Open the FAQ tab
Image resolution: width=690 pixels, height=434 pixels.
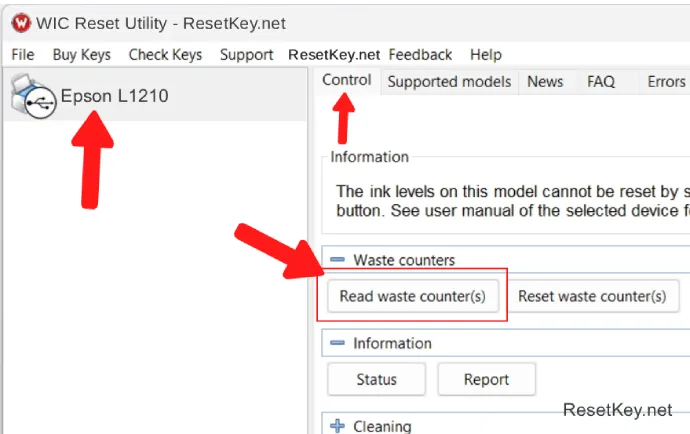point(601,82)
